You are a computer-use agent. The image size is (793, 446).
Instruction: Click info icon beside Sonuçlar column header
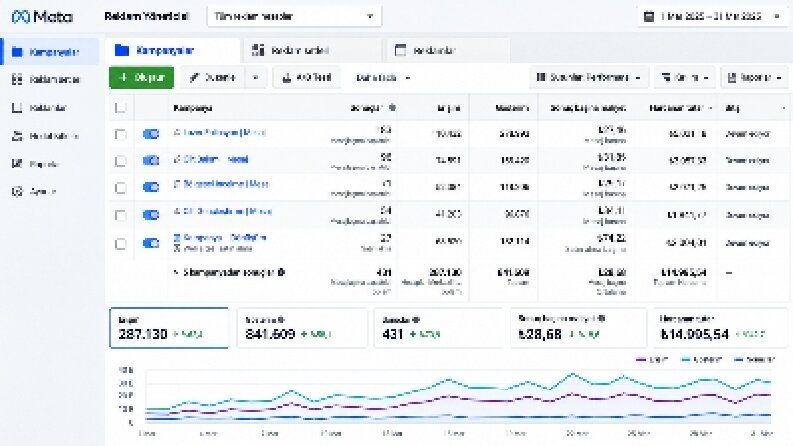(392, 108)
